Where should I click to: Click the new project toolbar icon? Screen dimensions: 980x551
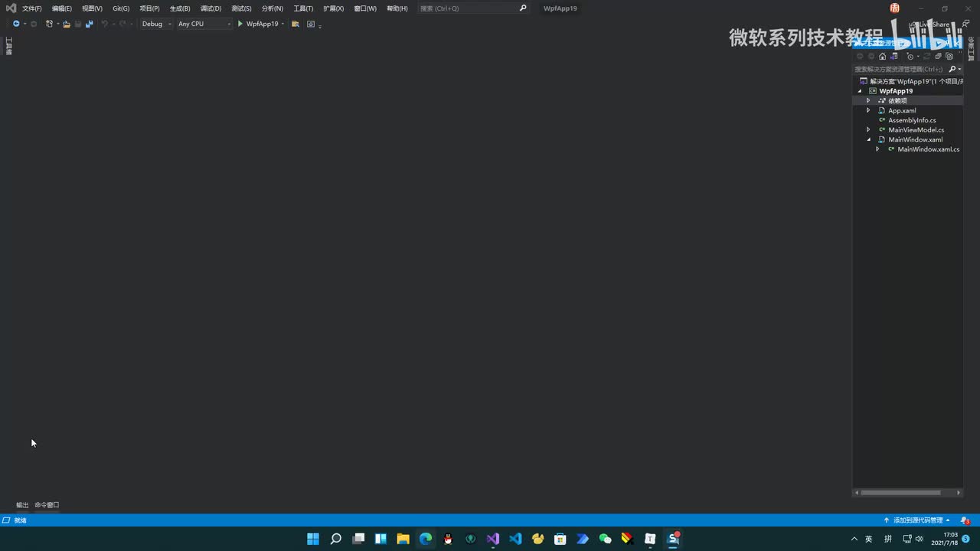pyautogui.click(x=49, y=24)
